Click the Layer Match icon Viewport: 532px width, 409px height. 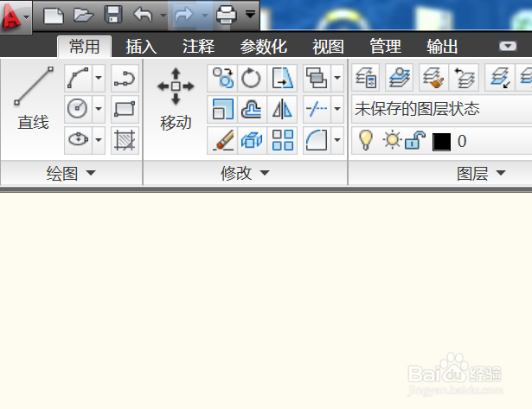click(433, 78)
